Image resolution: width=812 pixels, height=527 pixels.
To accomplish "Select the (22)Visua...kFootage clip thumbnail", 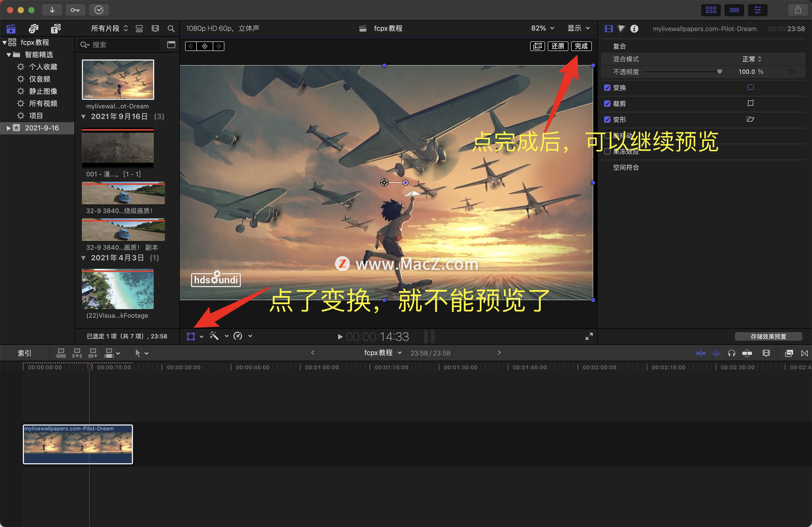I will tap(118, 289).
